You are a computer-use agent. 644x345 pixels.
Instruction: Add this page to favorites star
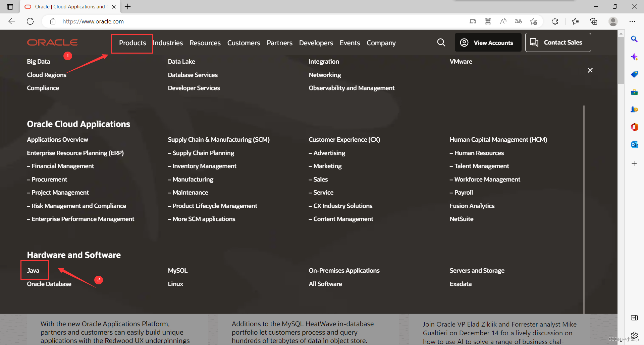click(x=533, y=21)
